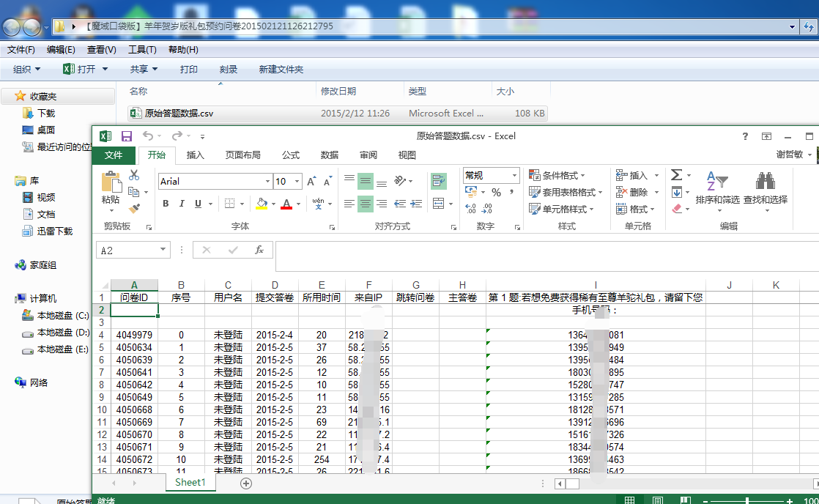Click the AutoSum sigma icon

(x=676, y=175)
